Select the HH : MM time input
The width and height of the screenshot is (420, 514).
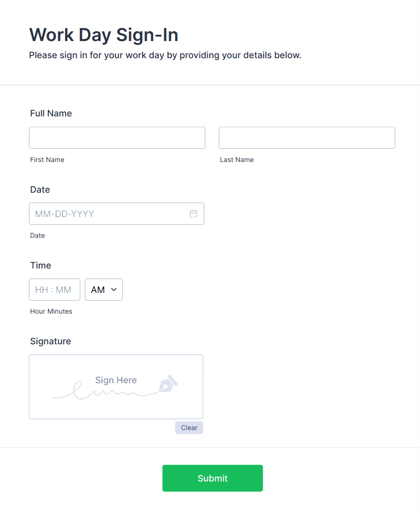click(54, 290)
